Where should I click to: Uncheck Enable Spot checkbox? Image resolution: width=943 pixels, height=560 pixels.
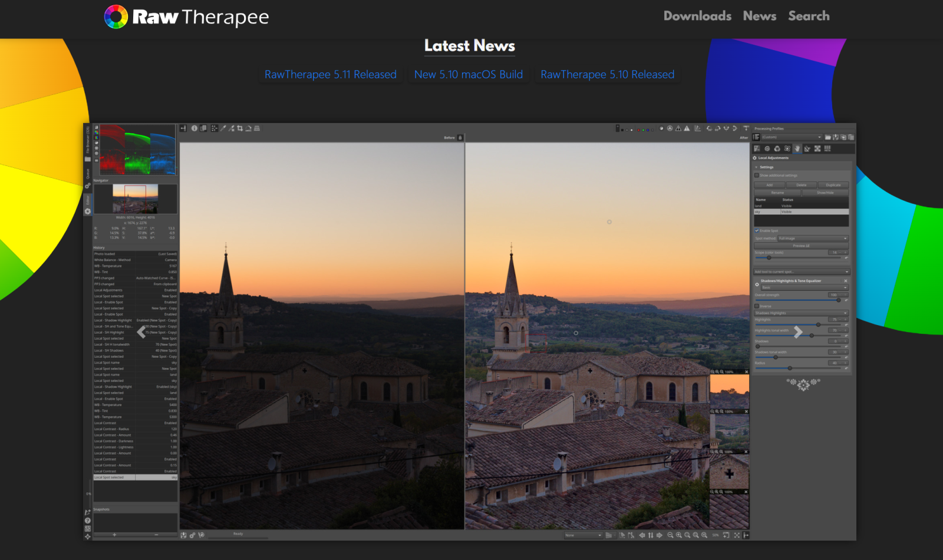pyautogui.click(x=757, y=231)
